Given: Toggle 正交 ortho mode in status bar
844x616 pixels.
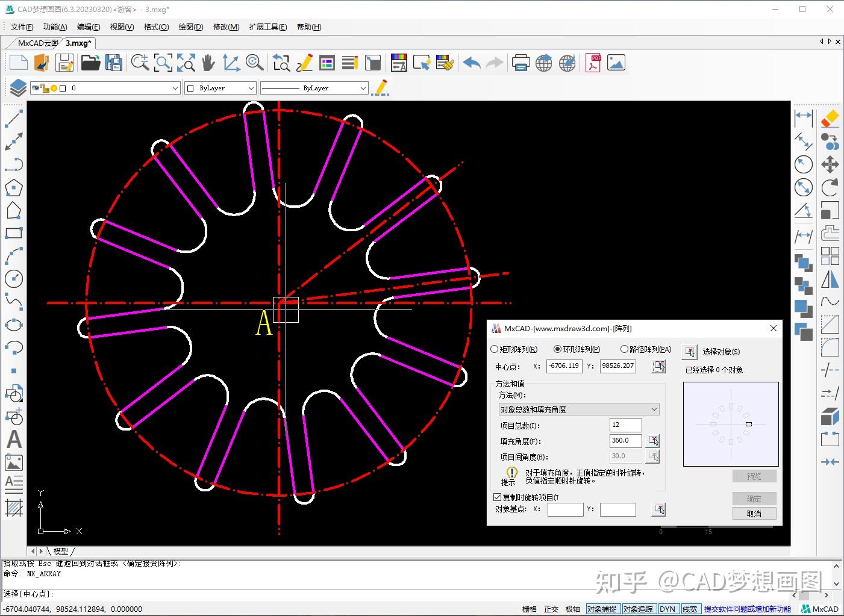Looking at the screenshot, I should click(x=551, y=609).
